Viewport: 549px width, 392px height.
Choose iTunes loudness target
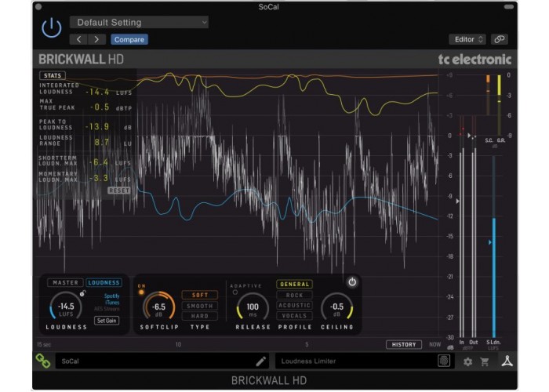pyautogui.click(x=112, y=303)
